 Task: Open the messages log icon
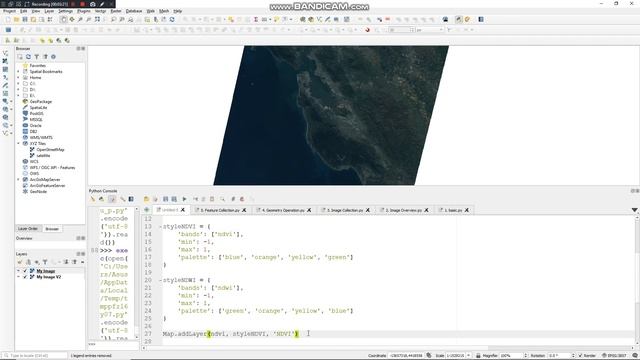click(635, 356)
